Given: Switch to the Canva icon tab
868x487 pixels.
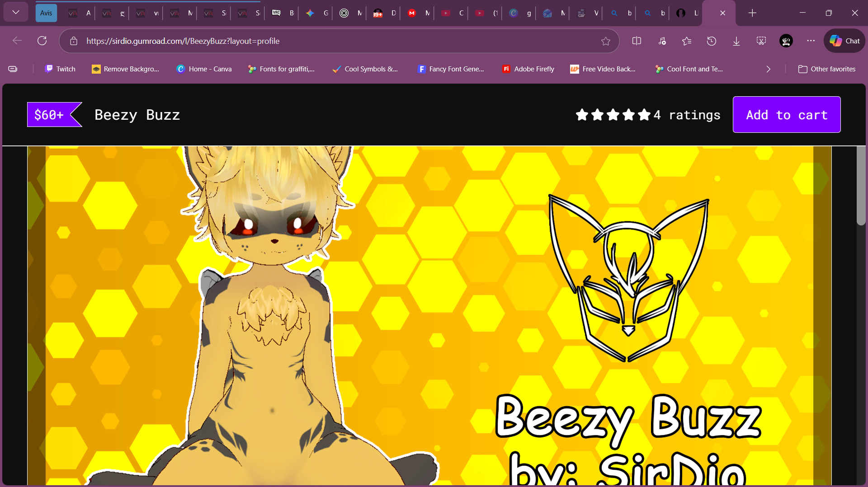Looking at the screenshot, I should click(519, 13).
